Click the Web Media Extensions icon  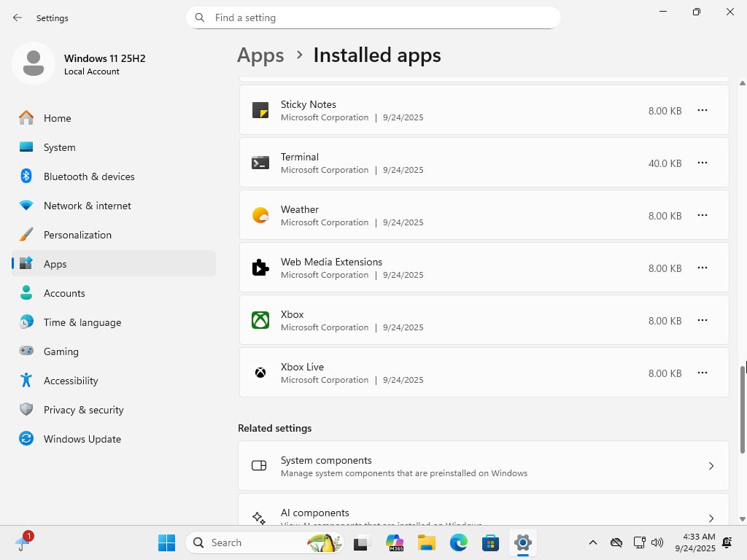(x=260, y=268)
